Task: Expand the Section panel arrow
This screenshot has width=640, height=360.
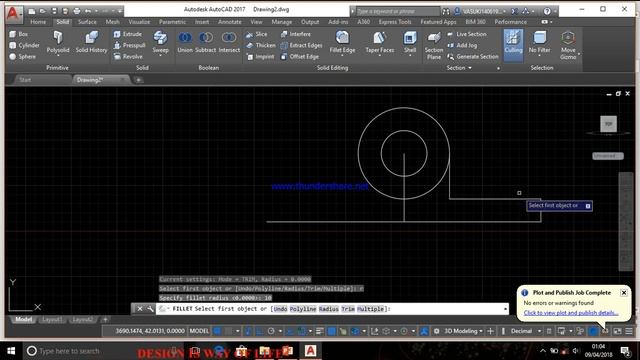Action: click(x=470, y=68)
